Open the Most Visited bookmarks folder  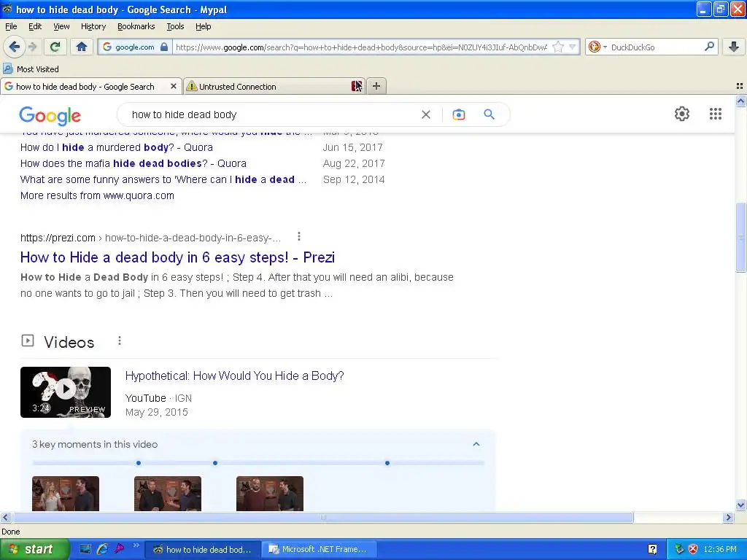click(31, 69)
